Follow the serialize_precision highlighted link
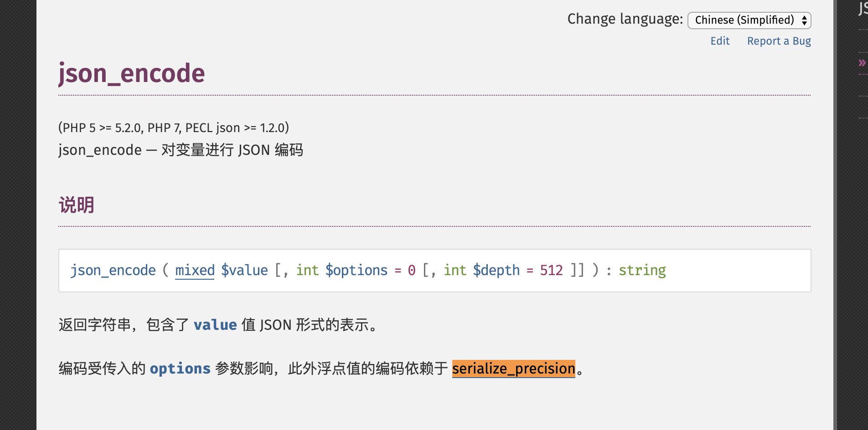The width and height of the screenshot is (868, 430). [x=513, y=369]
